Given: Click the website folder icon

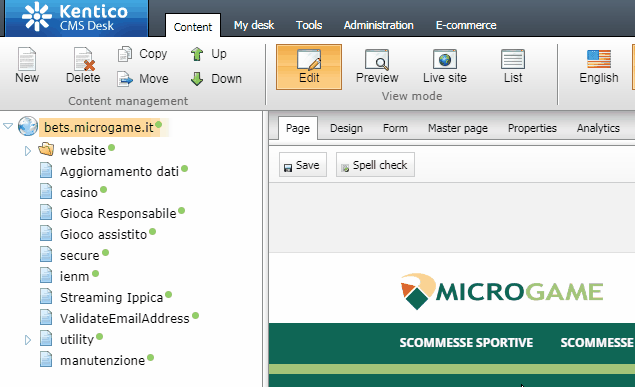Looking at the screenshot, I should pyautogui.click(x=46, y=149).
